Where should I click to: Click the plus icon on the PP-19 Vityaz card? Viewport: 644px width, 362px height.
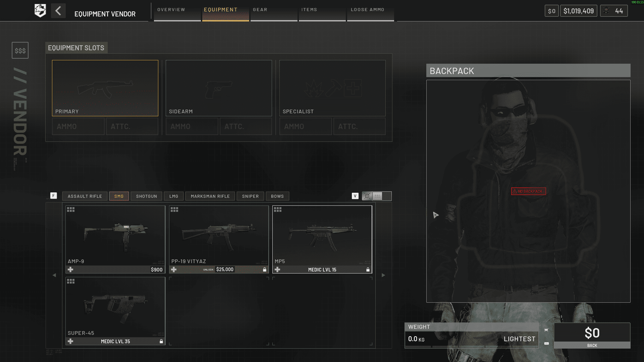174,269
